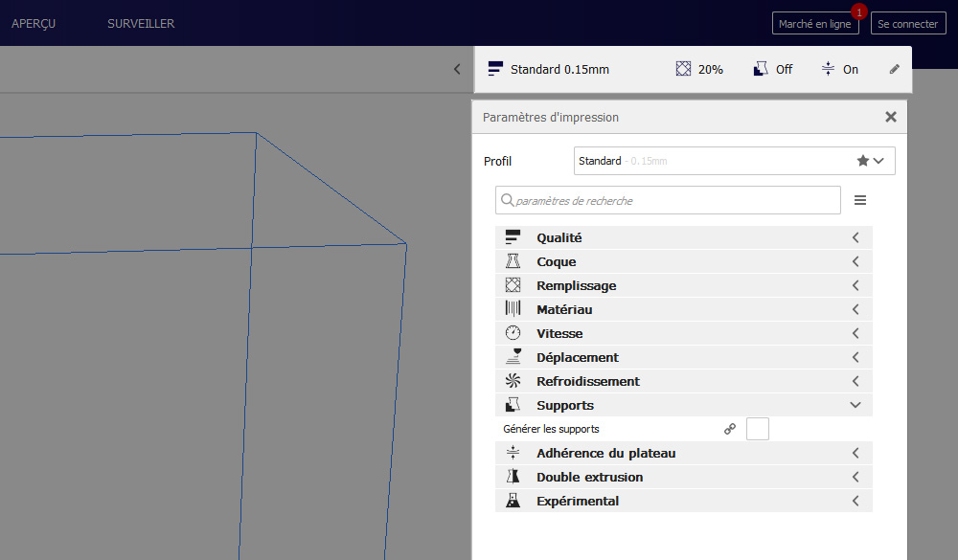Screen dimensions: 958x560
Task: Click the adhesion On summary
Action: (840, 69)
